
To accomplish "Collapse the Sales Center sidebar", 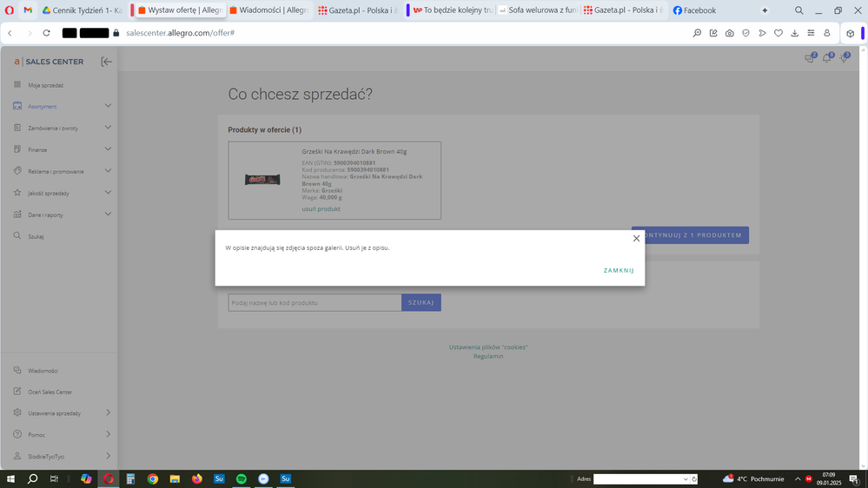I will 106,62.
